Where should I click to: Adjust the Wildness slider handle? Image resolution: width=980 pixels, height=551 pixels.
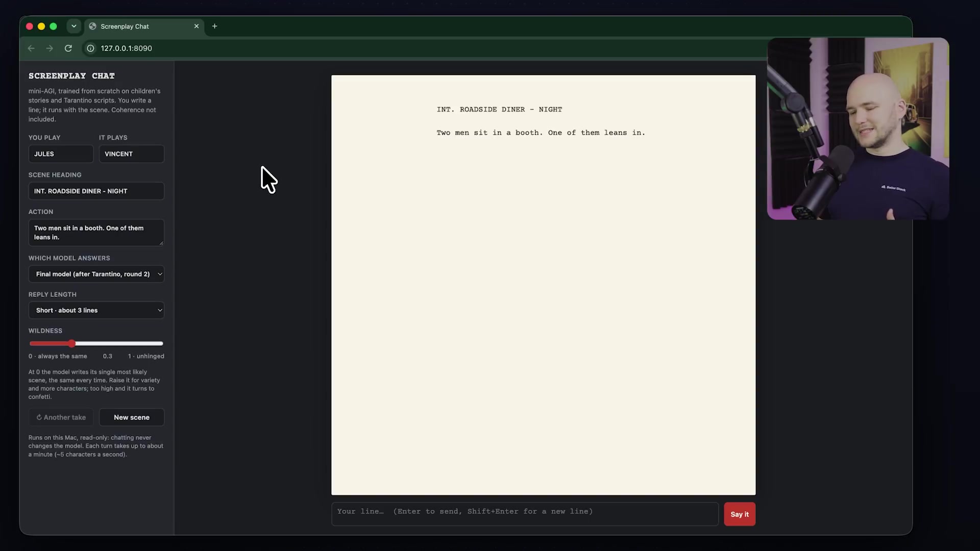point(71,343)
